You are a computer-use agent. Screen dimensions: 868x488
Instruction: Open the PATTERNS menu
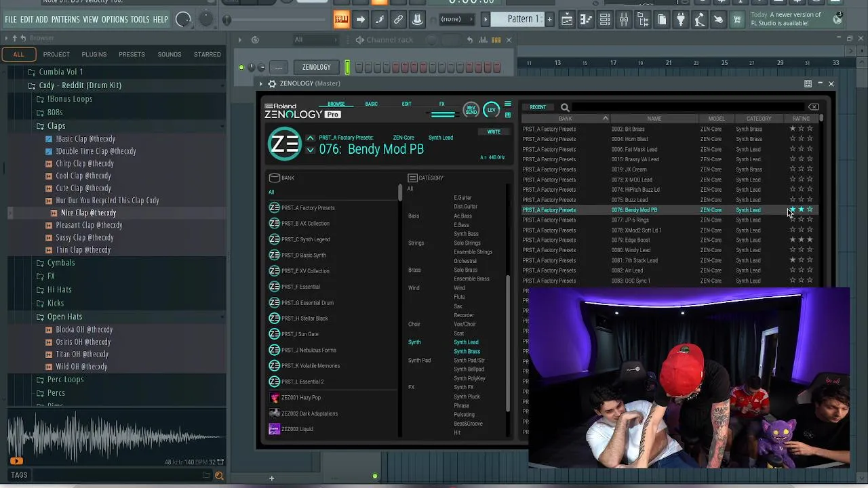click(x=66, y=20)
